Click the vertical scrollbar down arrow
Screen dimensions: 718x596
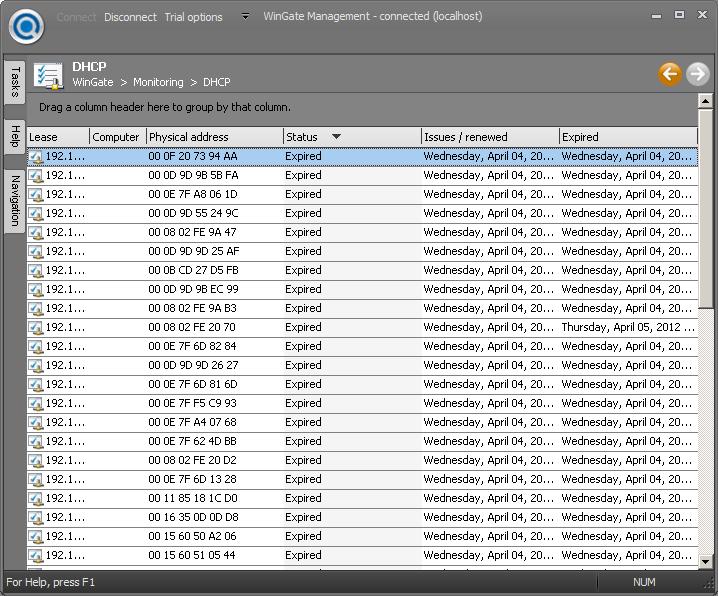pyautogui.click(x=705, y=561)
